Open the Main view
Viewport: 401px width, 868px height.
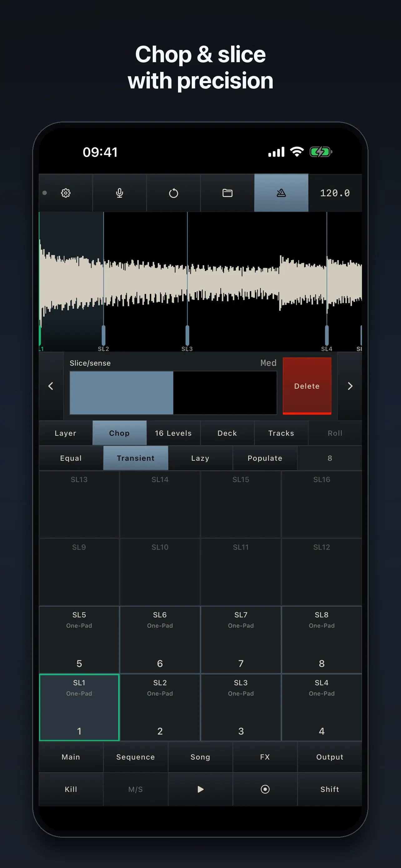(71, 757)
